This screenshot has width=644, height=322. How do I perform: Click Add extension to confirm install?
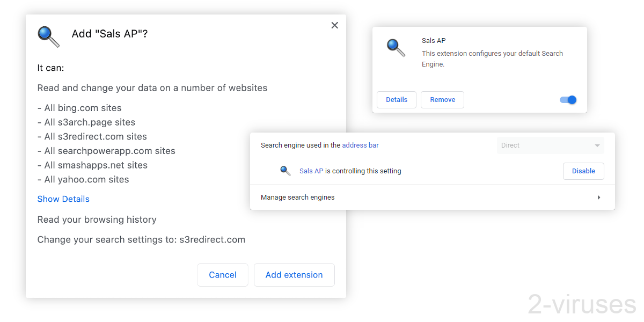[x=294, y=275]
